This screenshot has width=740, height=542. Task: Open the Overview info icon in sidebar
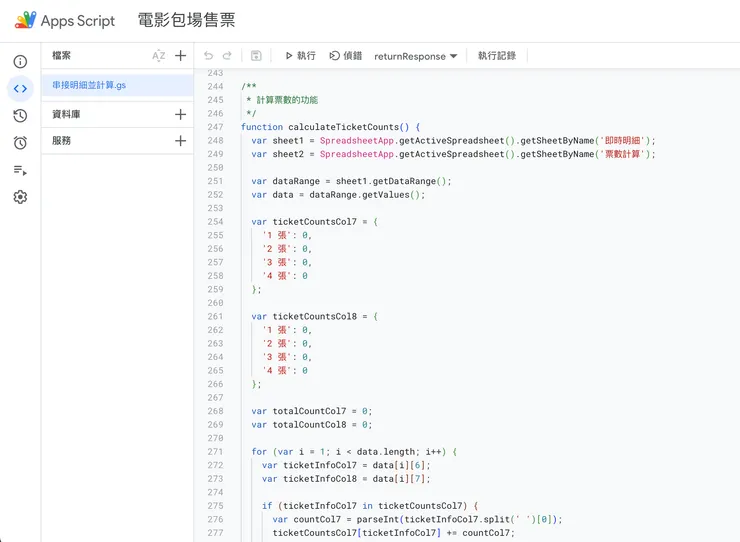pos(20,61)
